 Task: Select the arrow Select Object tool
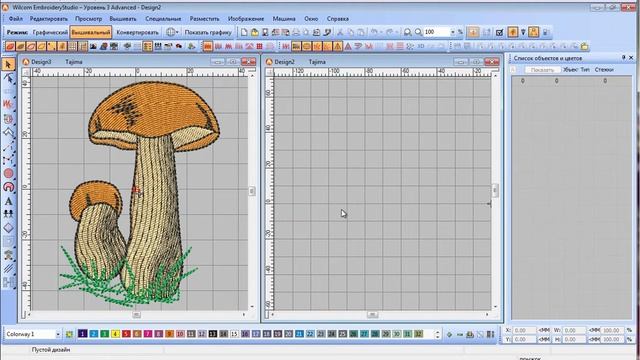(x=8, y=64)
